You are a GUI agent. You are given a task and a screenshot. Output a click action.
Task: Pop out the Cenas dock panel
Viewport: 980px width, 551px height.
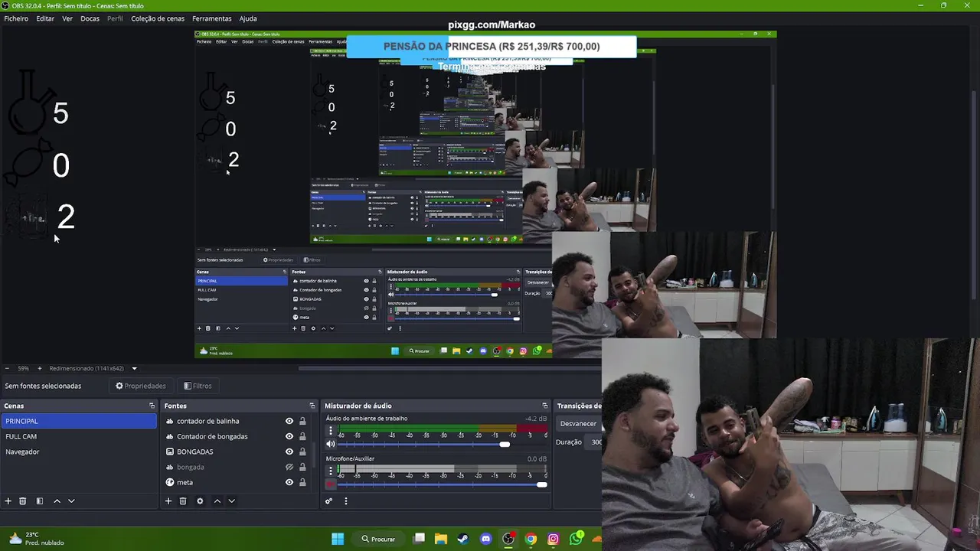[x=152, y=406]
